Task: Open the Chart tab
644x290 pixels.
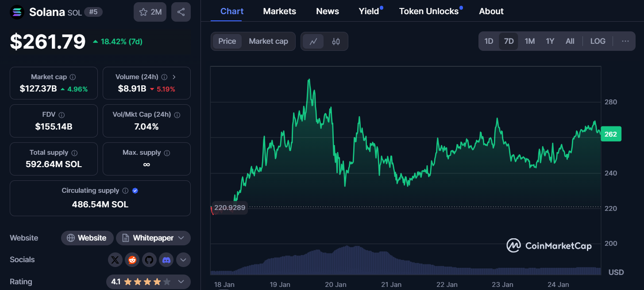Action: coord(232,11)
